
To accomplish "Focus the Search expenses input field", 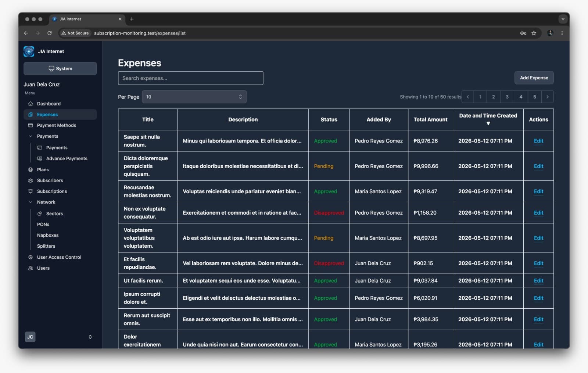I will click(x=190, y=78).
